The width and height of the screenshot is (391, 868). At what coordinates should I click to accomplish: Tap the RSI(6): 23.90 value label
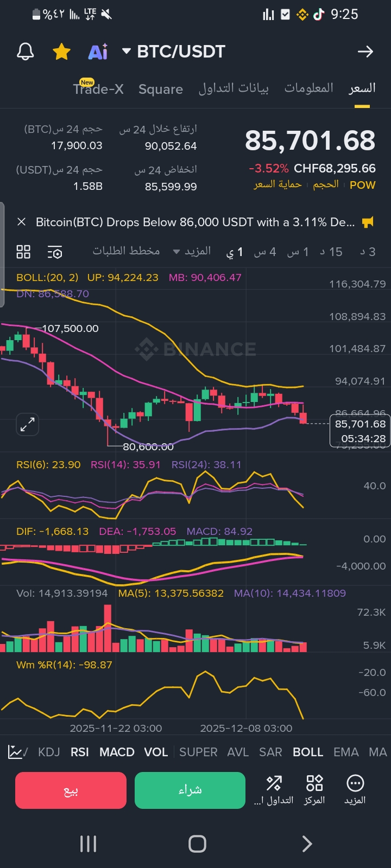(x=48, y=464)
